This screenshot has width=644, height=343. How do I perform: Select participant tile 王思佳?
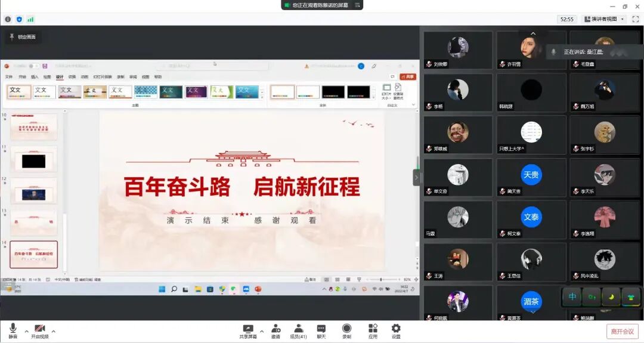[x=531, y=262]
